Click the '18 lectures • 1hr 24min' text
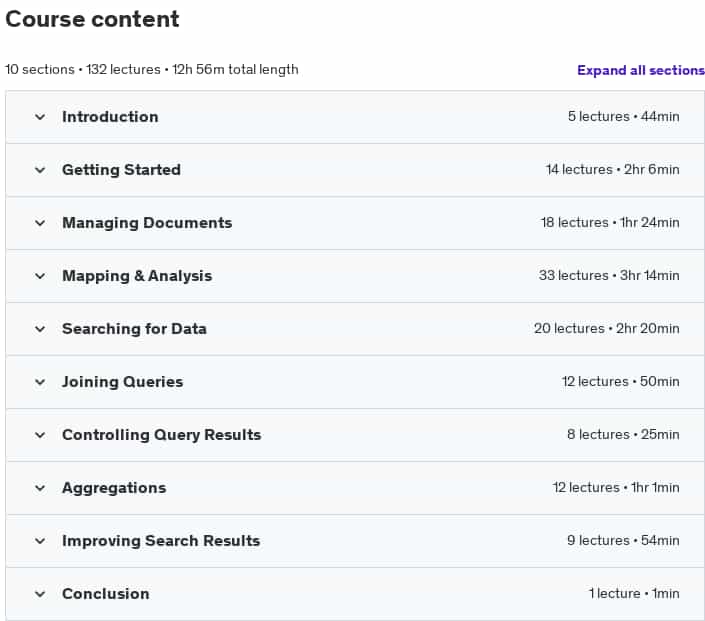705x621 pixels. [610, 223]
